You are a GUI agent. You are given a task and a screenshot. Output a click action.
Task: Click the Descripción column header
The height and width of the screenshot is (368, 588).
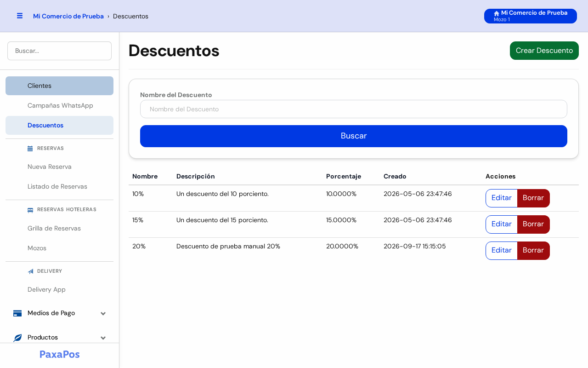[196, 176]
